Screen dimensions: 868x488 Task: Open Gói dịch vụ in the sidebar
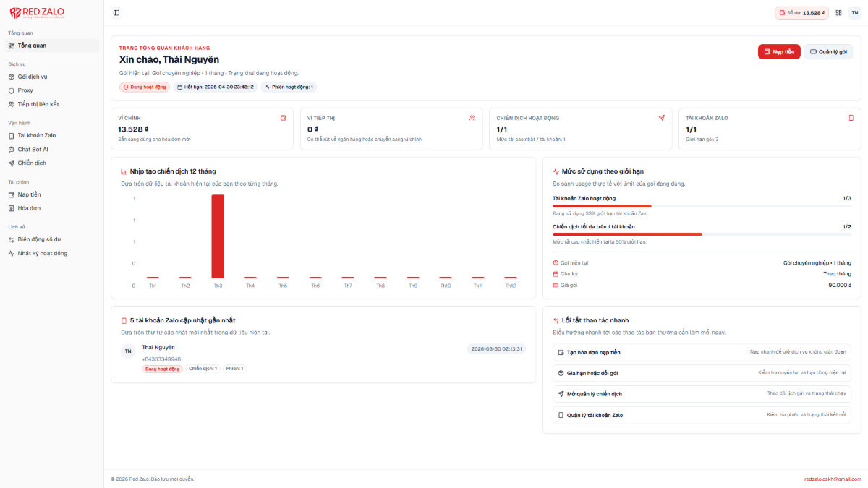[x=51, y=77]
